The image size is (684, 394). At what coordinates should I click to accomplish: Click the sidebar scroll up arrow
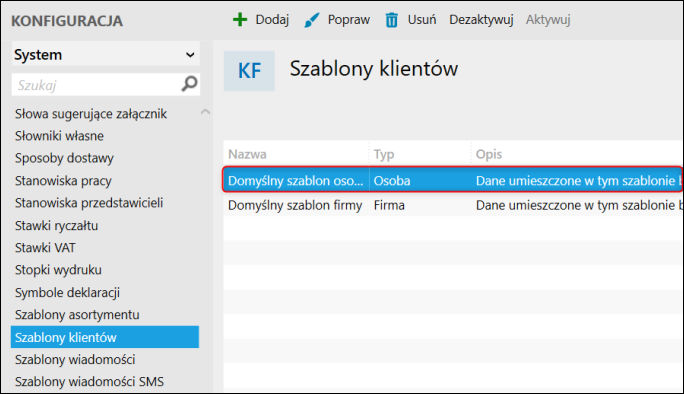point(205,112)
